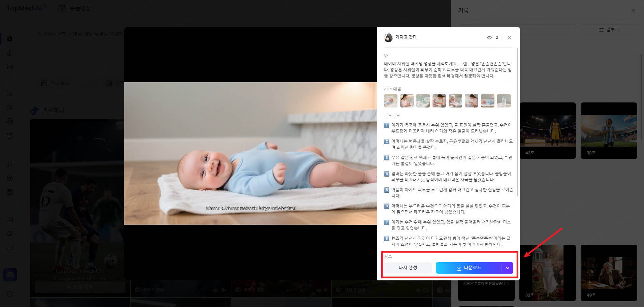The image size is (644, 307).
Task: Click storyboard line starting 거품이 아기의 피부를
Action: pyautogui.click(x=452, y=193)
